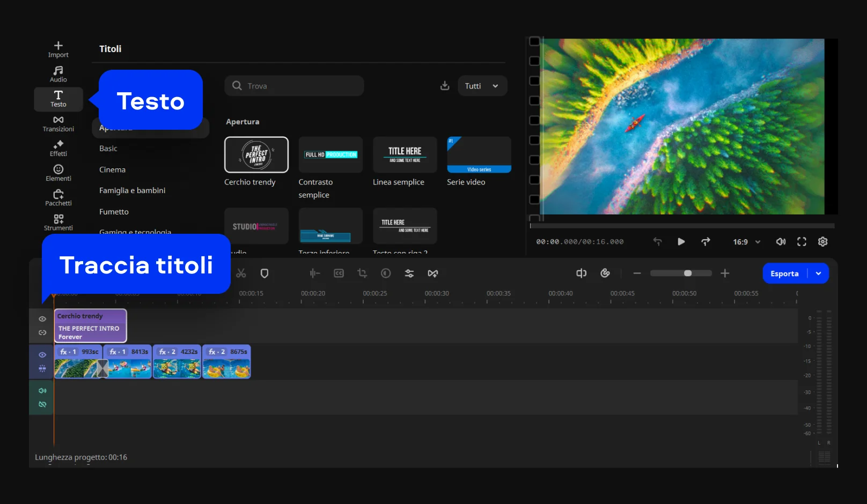Click the crop tool in timeline toolbar
867x504 pixels.
coord(362,273)
